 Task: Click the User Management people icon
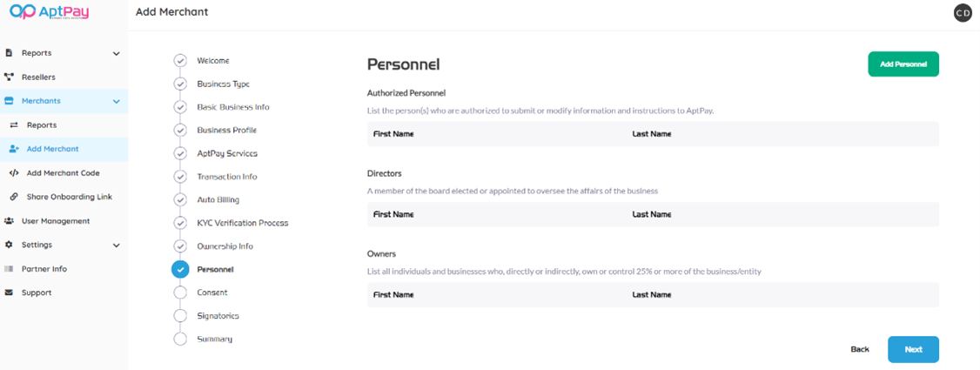pos(10,221)
